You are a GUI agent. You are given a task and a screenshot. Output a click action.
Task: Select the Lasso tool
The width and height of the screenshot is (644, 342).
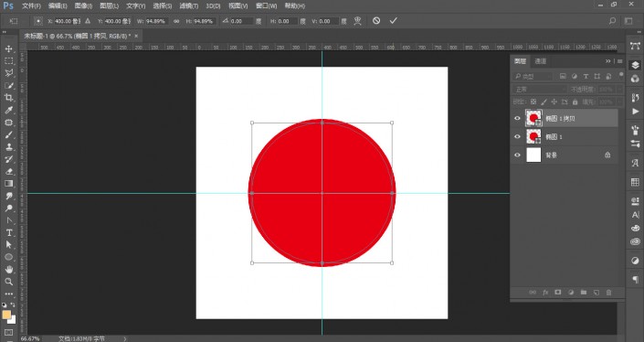8,73
